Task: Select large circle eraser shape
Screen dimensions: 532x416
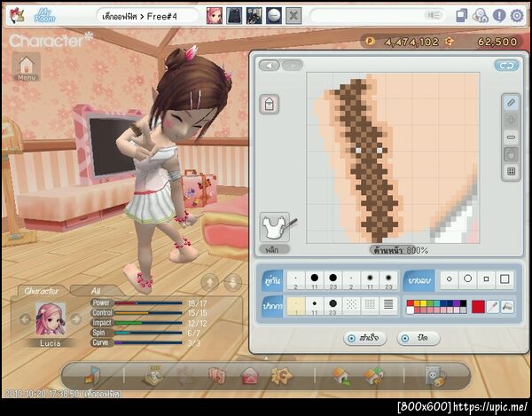Action: point(467,279)
